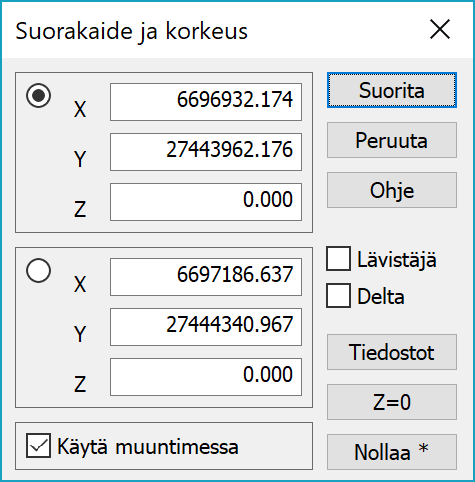Focus first X field 6696932.174
The width and height of the screenshot is (475, 482).
point(206,102)
